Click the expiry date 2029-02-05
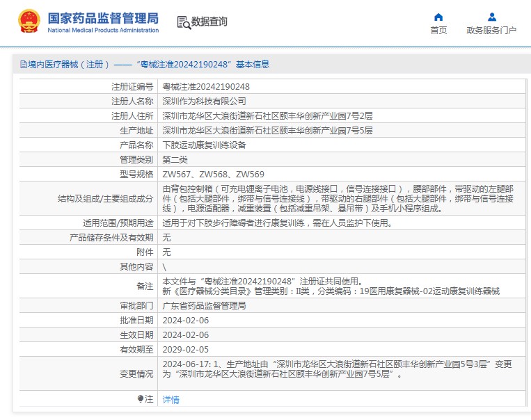The height and width of the screenshot is (420, 531). 185,350
